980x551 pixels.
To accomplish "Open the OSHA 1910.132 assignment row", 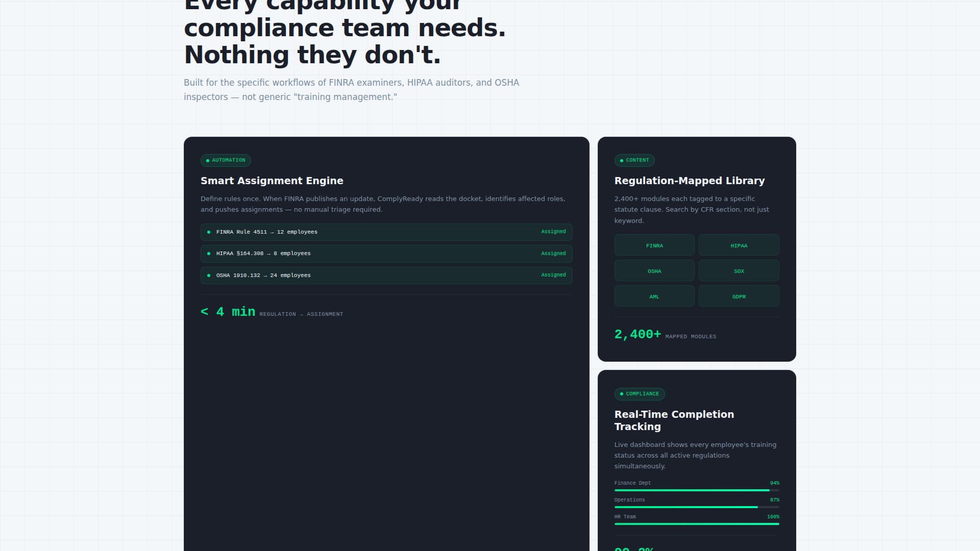I will (x=386, y=275).
